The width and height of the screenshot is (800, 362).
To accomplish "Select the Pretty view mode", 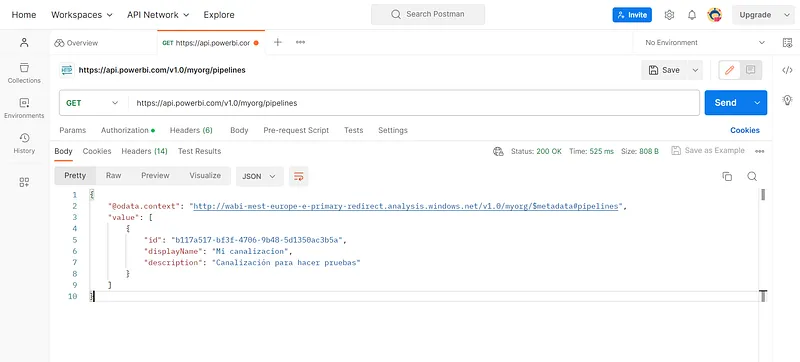I will coord(75,175).
